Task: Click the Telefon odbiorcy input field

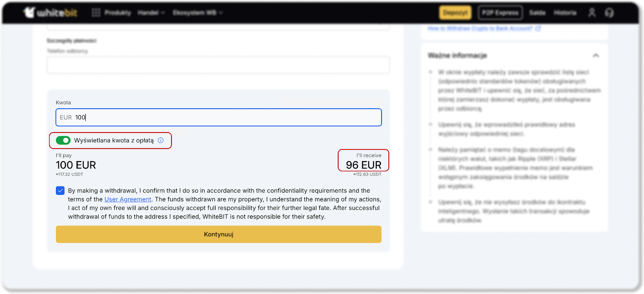Action: coord(218,65)
